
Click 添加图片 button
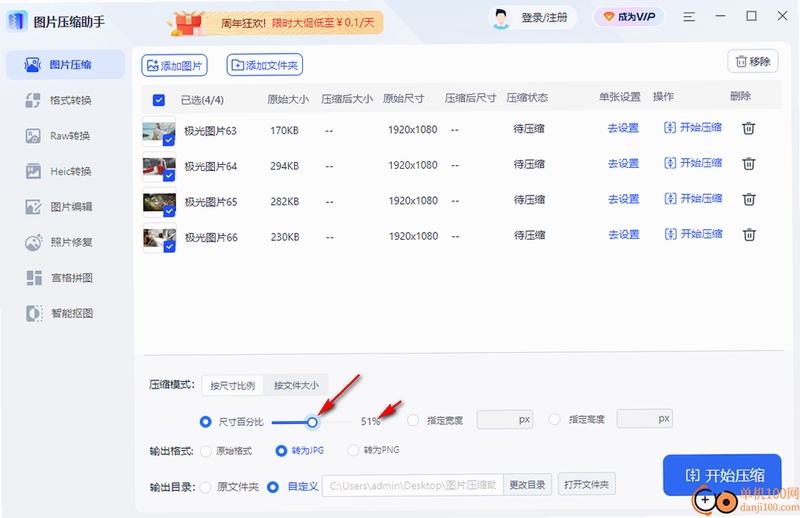pyautogui.click(x=174, y=65)
